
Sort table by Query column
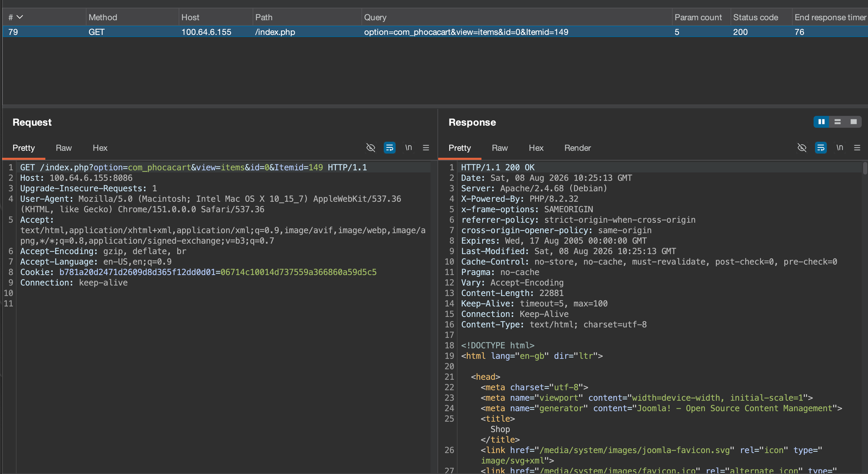coord(517,17)
